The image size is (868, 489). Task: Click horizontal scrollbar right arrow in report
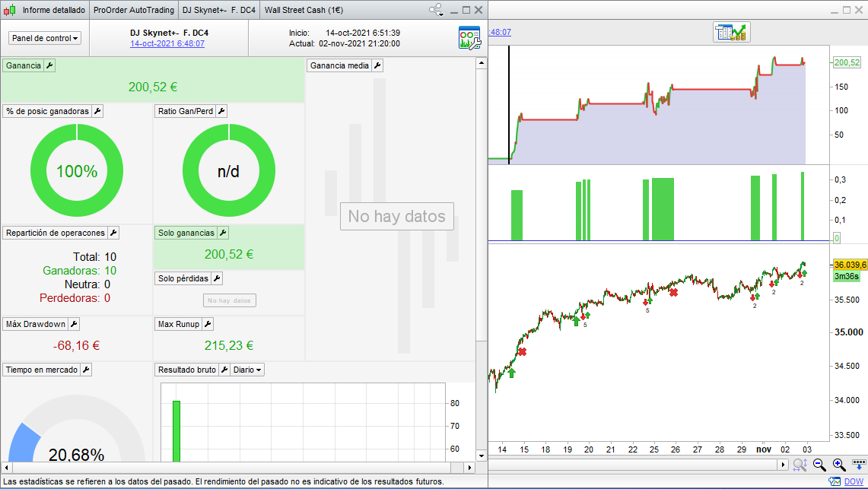[469, 468]
